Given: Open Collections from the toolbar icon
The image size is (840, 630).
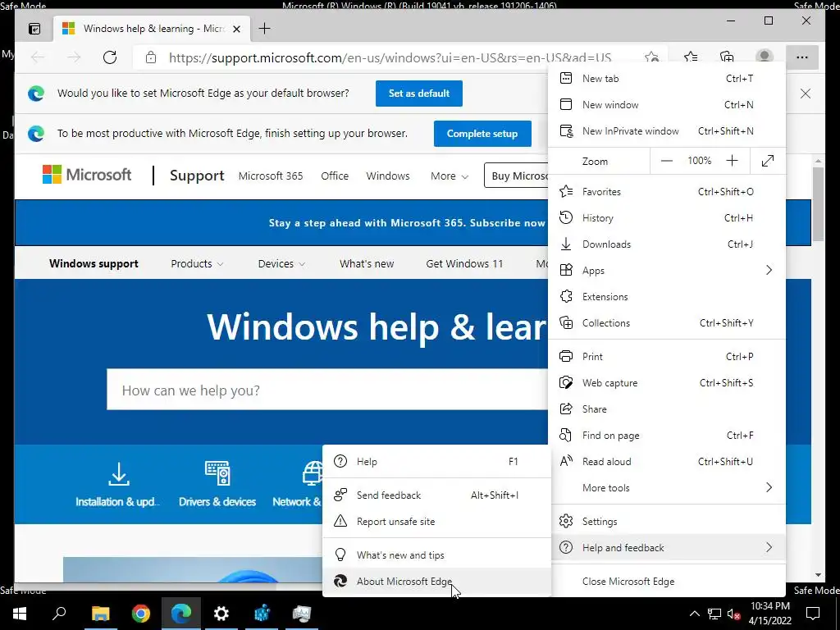Looking at the screenshot, I should (727, 57).
